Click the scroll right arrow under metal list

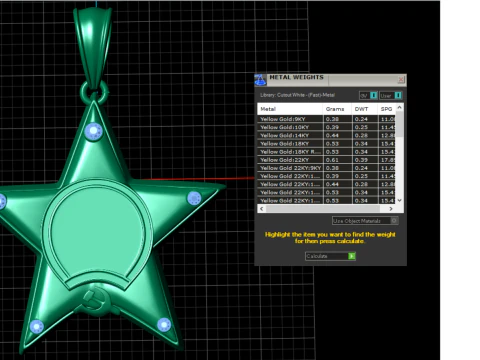click(391, 209)
